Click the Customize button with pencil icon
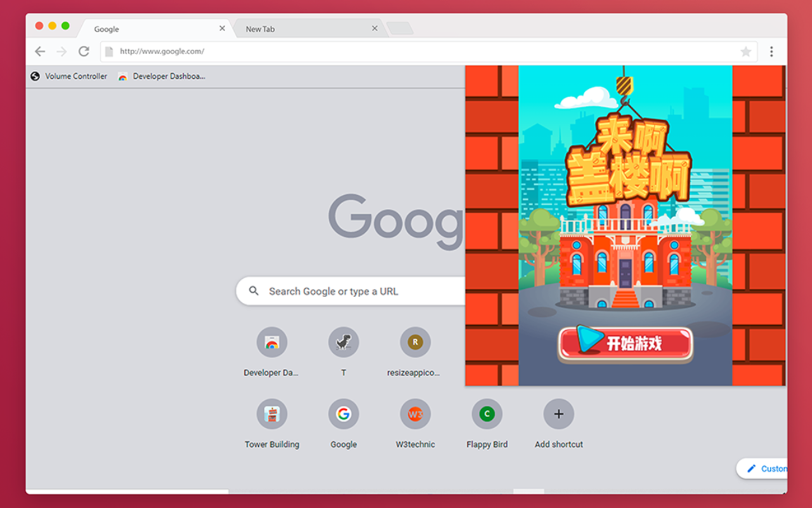The width and height of the screenshot is (812, 508). point(763,469)
